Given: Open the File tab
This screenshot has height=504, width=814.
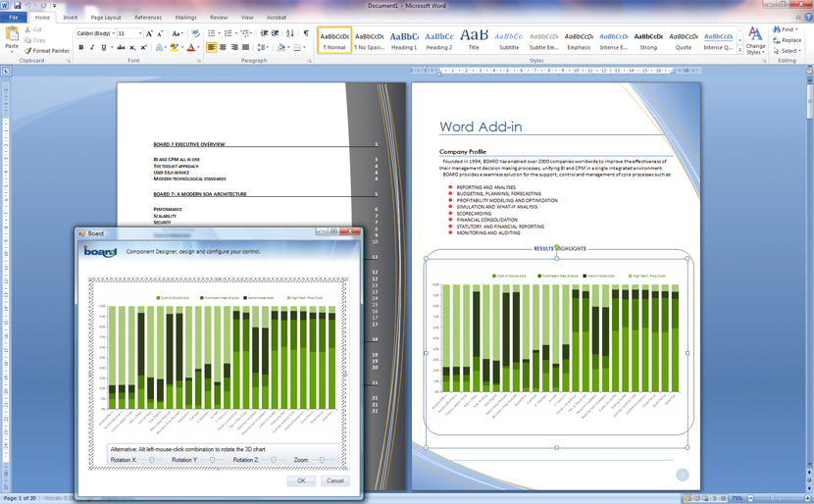Looking at the screenshot, I should (x=14, y=17).
